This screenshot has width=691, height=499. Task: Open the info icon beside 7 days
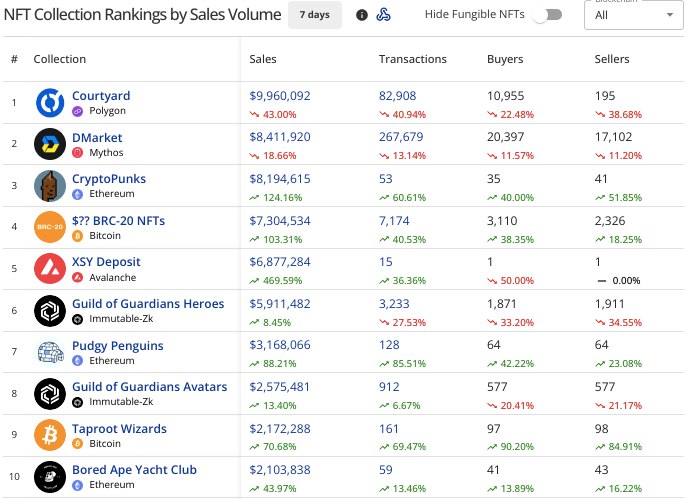pos(362,15)
